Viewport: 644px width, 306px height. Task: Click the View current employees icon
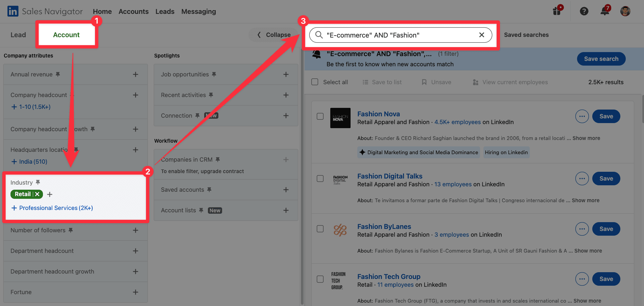tap(476, 82)
